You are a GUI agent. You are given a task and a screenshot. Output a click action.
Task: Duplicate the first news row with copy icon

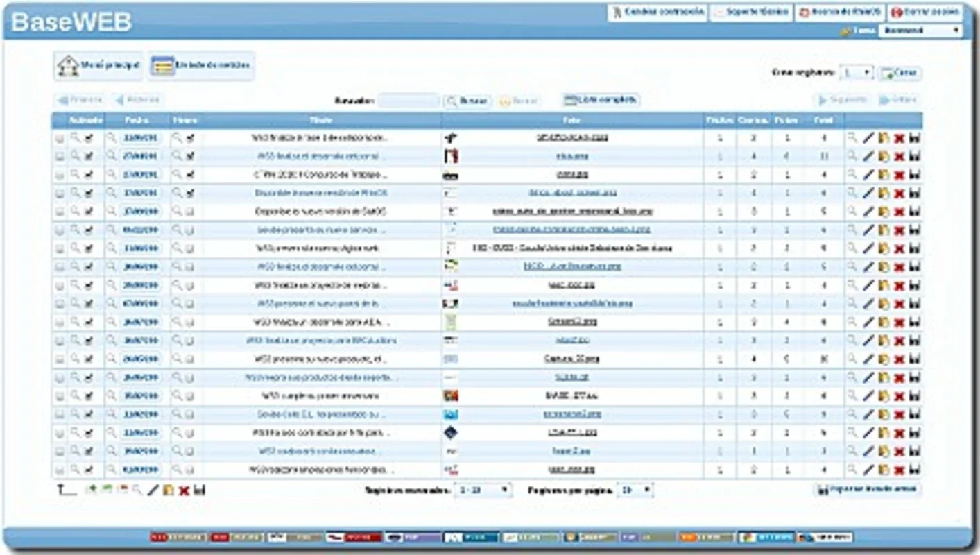click(x=884, y=137)
